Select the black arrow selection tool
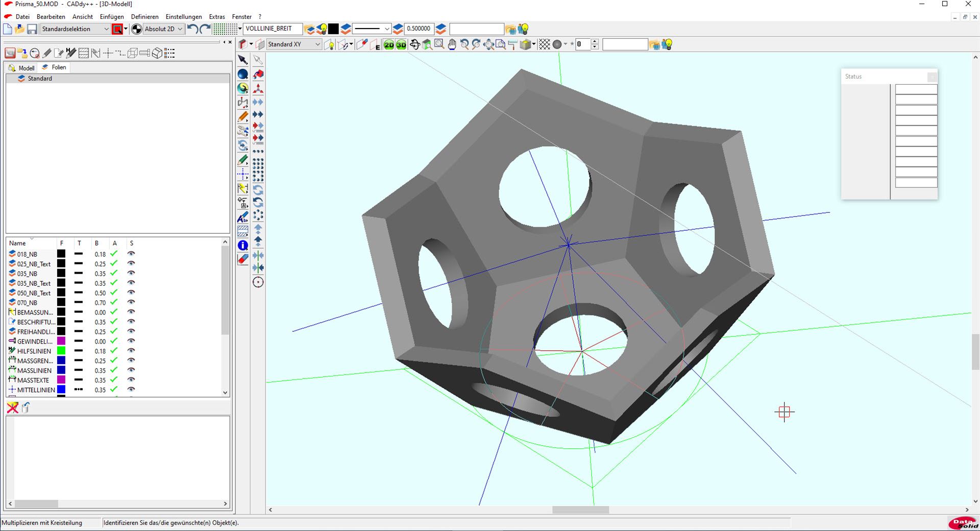Image resolution: width=980 pixels, height=531 pixels. 243,60
